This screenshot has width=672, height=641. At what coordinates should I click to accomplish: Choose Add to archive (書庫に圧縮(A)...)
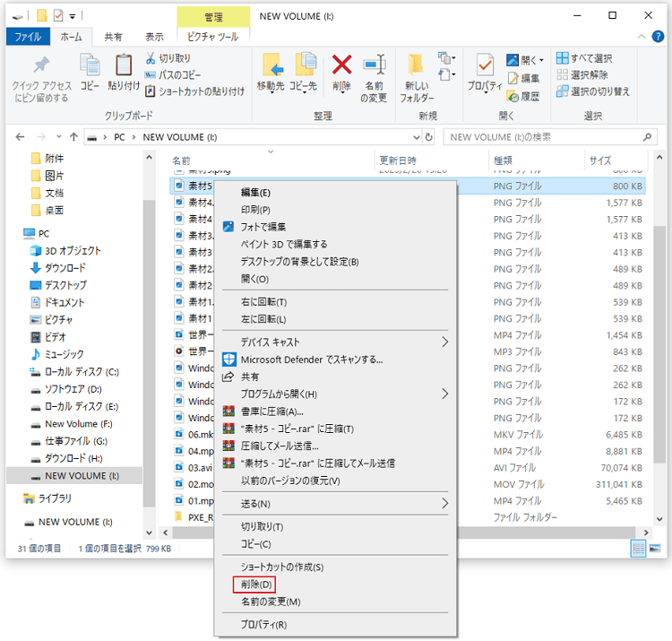[271, 411]
